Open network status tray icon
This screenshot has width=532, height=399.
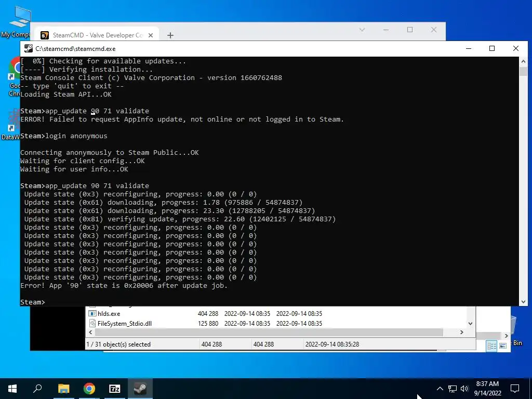point(453,389)
